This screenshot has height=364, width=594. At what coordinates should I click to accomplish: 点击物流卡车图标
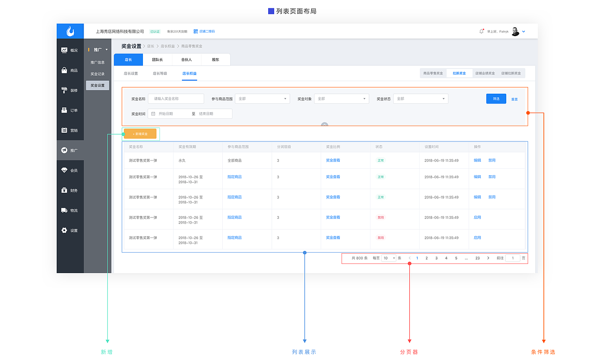(x=65, y=210)
